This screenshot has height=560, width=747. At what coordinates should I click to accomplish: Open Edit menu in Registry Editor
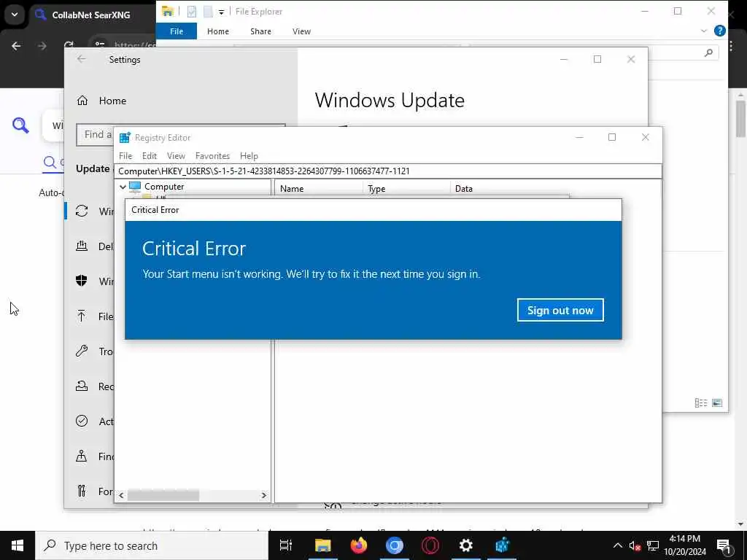click(x=149, y=156)
